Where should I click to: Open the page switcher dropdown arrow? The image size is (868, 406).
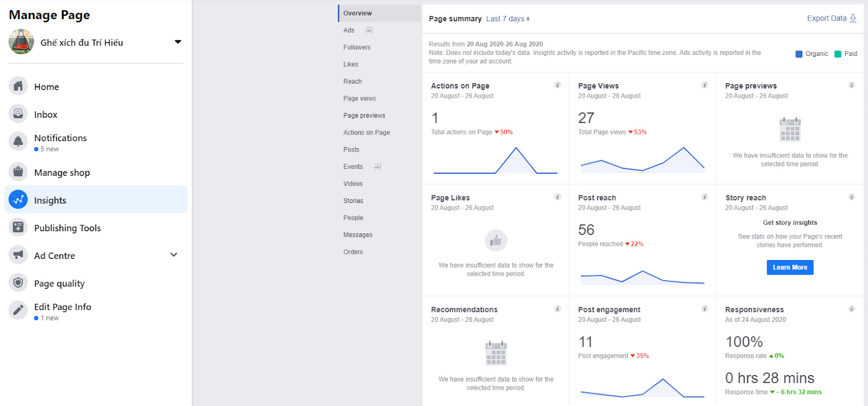coord(177,42)
